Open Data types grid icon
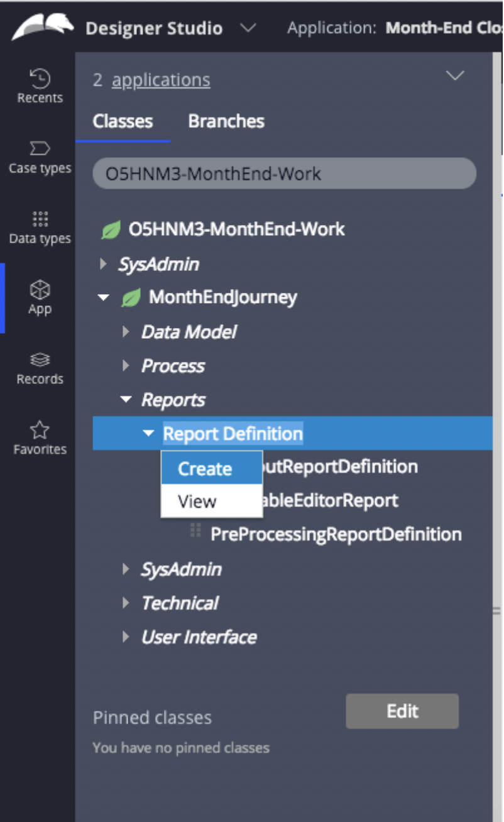 40,219
